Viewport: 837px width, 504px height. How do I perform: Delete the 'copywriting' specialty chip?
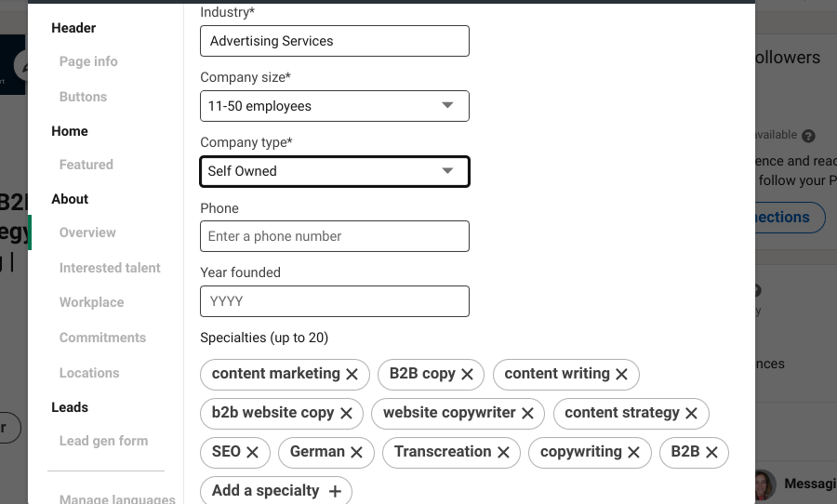[634, 452]
